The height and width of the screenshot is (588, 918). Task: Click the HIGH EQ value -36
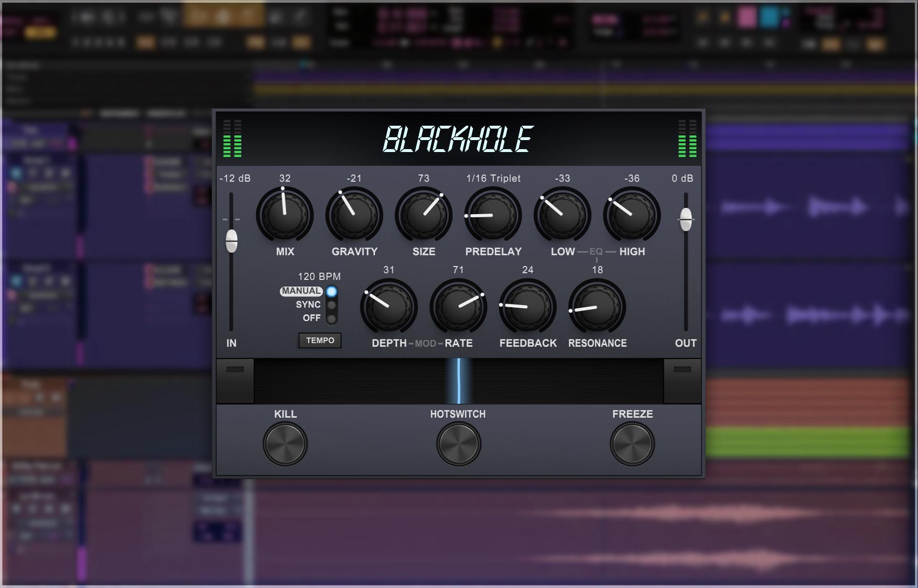click(632, 178)
